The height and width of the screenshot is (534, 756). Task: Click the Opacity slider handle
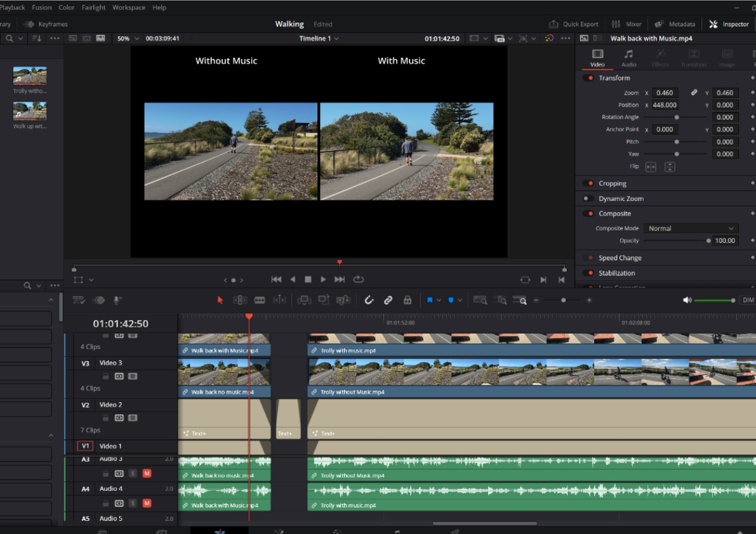(708, 241)
